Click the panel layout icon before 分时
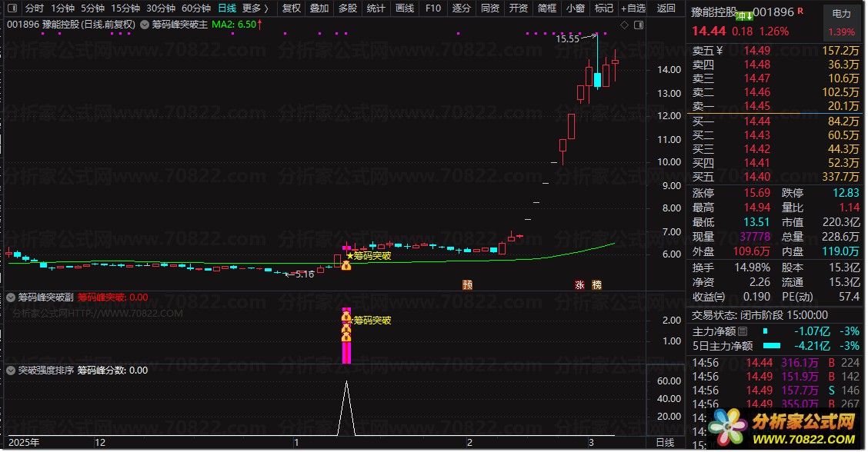868x452 pixels. point(12,8)
